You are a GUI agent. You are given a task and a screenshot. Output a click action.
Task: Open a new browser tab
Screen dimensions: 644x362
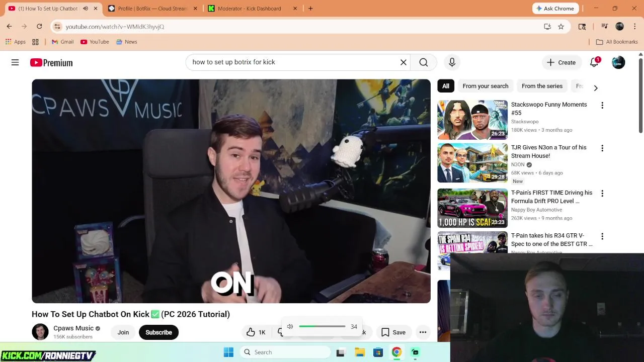coord(310,9)
